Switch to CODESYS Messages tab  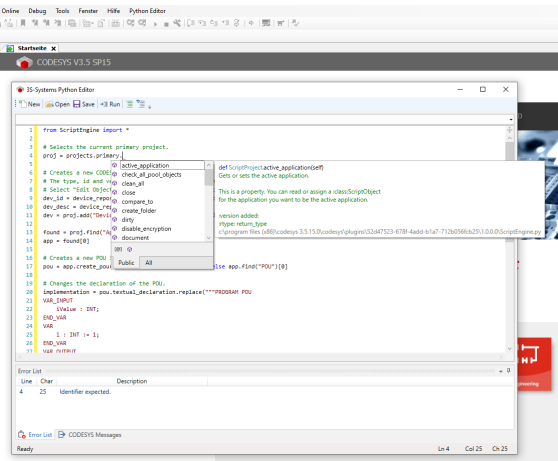90,435
